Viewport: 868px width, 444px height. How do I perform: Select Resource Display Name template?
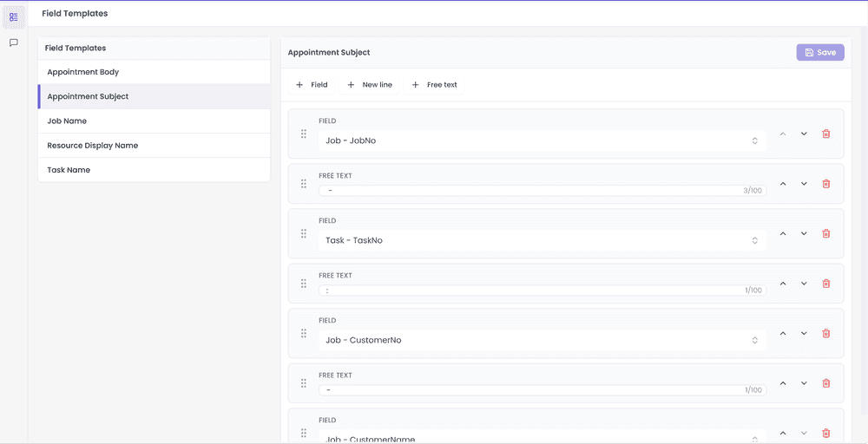point(154,146)
